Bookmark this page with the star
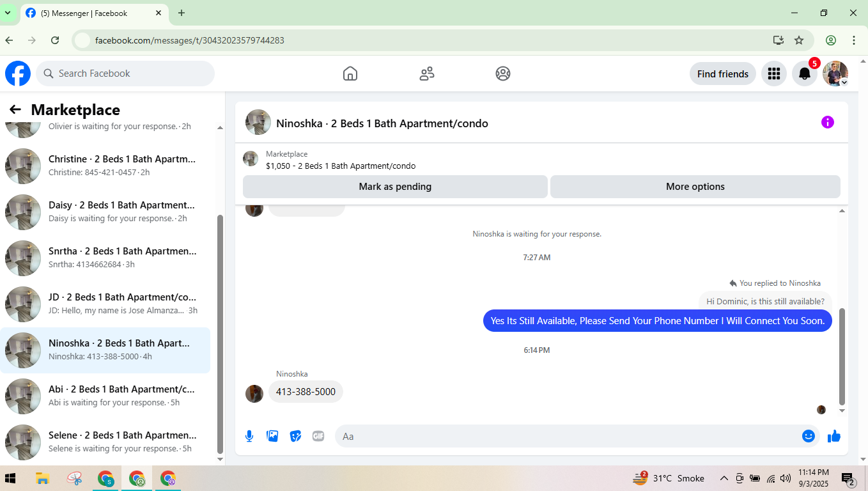This screenshot has height=491, width=868. (x=799, y=40)
